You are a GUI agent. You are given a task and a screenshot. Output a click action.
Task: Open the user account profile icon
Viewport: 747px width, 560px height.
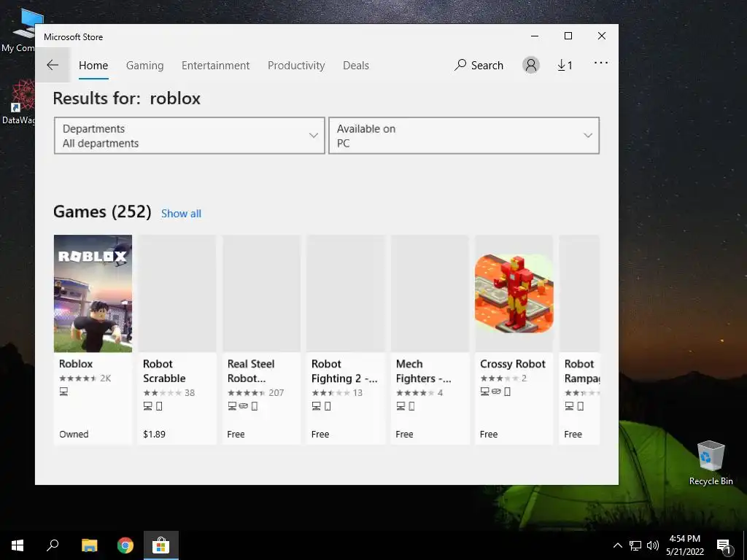click(x=531, y=65)
